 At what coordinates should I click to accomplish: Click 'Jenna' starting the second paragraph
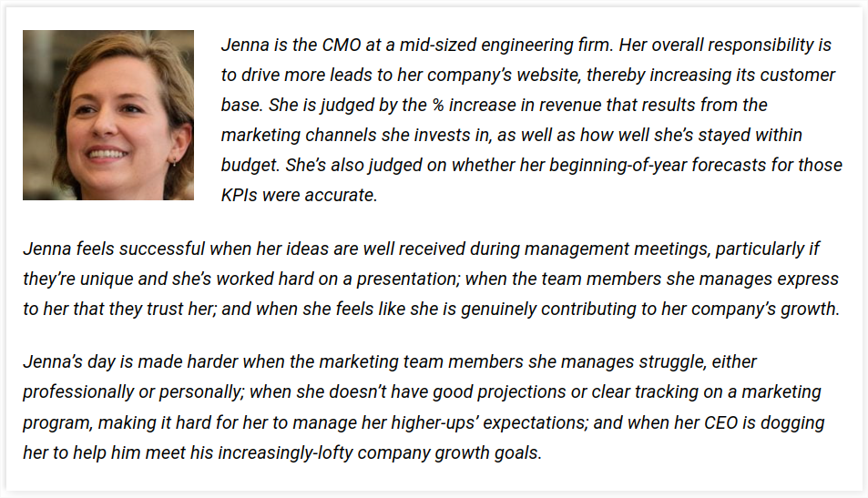[47, 249]
